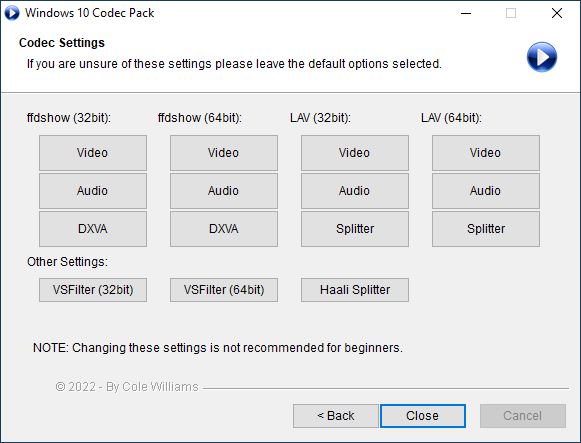Open ffdshow 32bit Audio settings
The image size is (581, 443).
point(93,191)
